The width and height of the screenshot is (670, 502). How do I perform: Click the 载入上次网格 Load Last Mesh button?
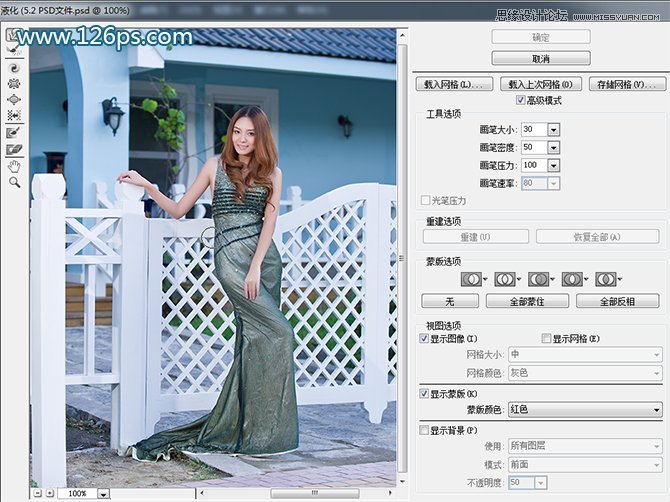(x=541, y=84)
